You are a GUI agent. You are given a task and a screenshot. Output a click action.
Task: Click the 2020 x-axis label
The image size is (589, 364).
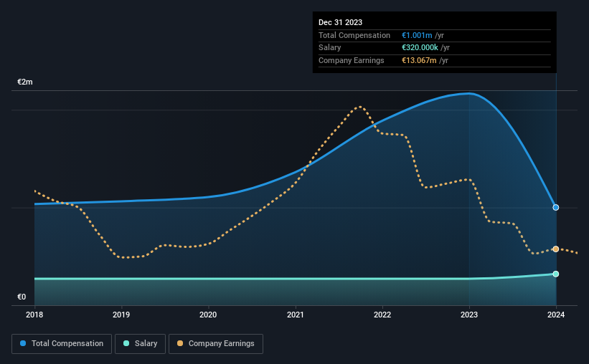click(x=208, y=315)
